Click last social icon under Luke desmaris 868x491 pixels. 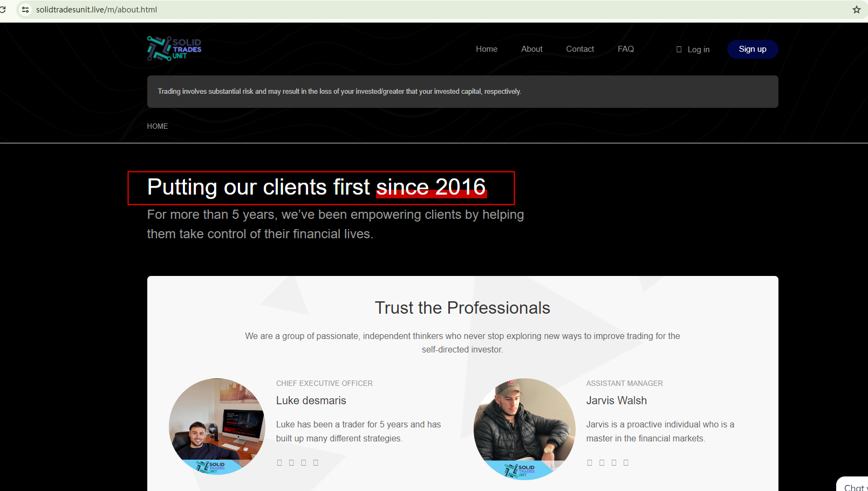(x=316, y=462)
